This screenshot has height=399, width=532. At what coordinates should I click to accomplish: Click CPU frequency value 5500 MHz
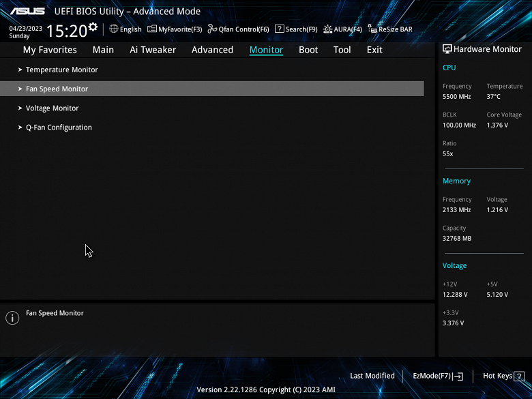457,97
